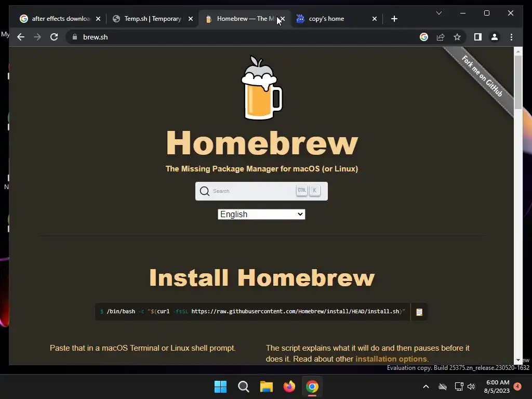Click the vertical scrollbar thumb
The height and width of the screenshot is (399, 532).
click(x=518, y=82)
